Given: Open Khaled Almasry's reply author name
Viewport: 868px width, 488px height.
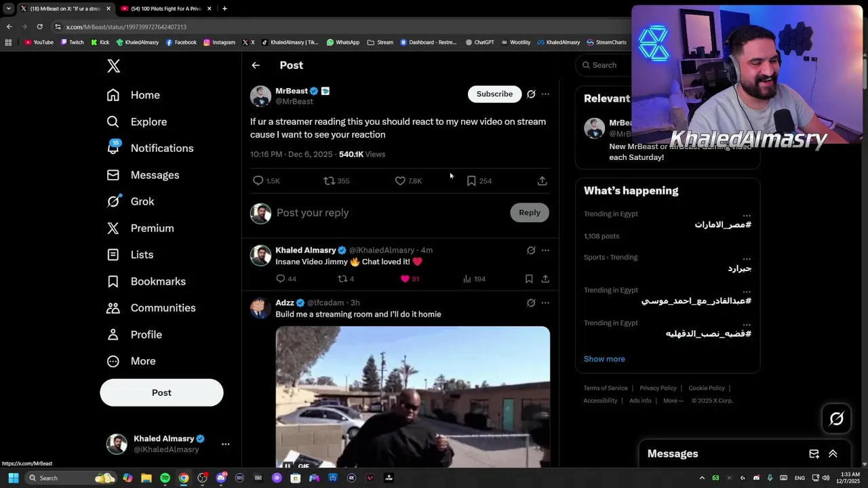Looking at the screenshot, I should 305,250.
